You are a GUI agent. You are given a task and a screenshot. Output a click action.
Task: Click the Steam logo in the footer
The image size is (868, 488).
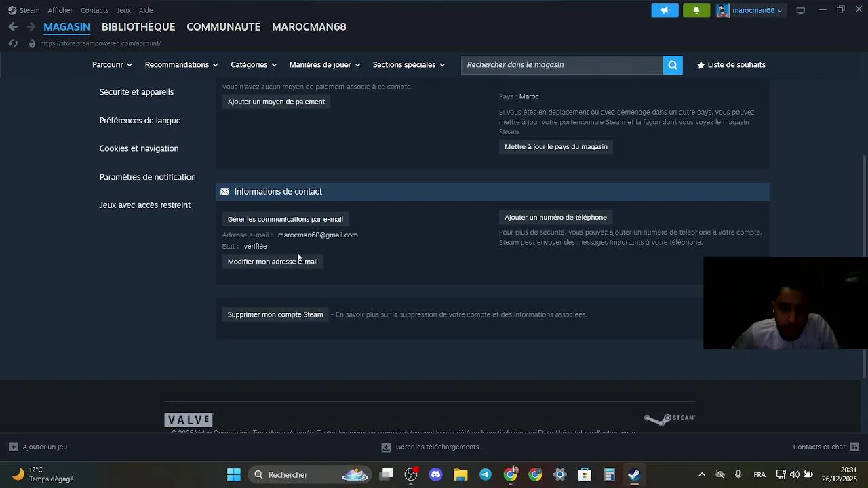669,420
